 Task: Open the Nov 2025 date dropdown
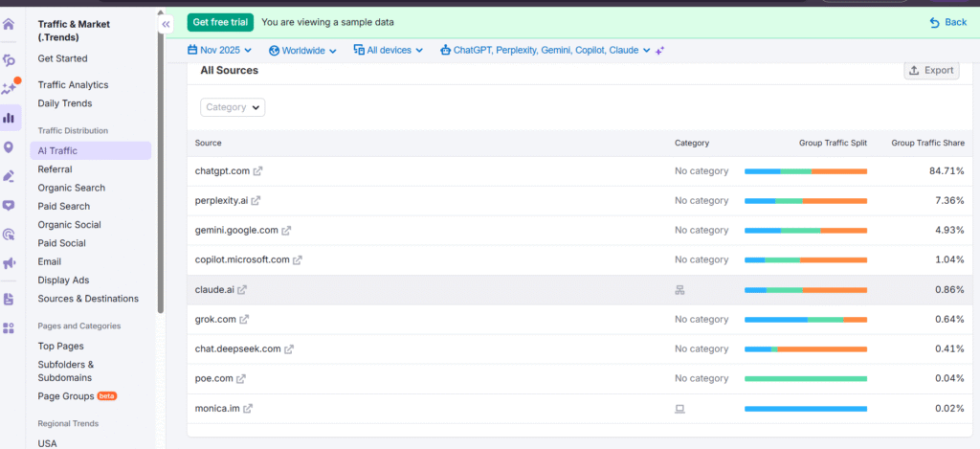(219, 50)
